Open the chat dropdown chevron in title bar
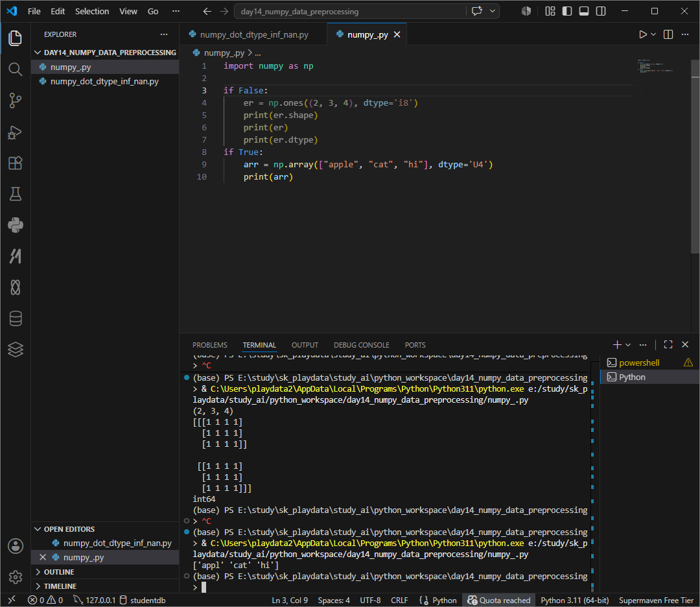This screenshot has height=607, width=700. pyautogui.click(x=493, y=11)
